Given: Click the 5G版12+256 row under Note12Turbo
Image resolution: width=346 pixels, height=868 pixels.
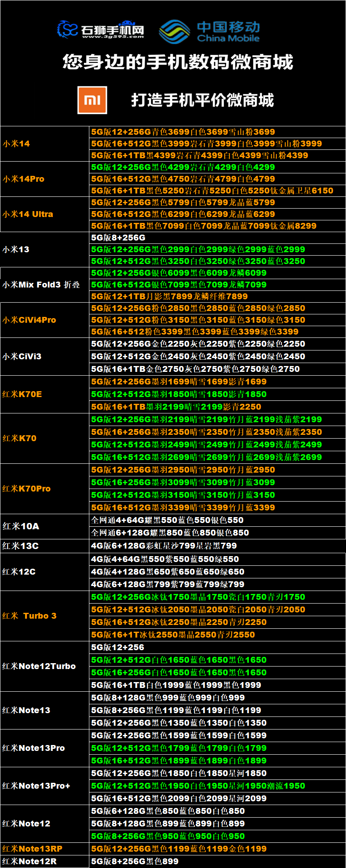Looking at the screenshot, I should pyautogui.click(x=218, y=647).
